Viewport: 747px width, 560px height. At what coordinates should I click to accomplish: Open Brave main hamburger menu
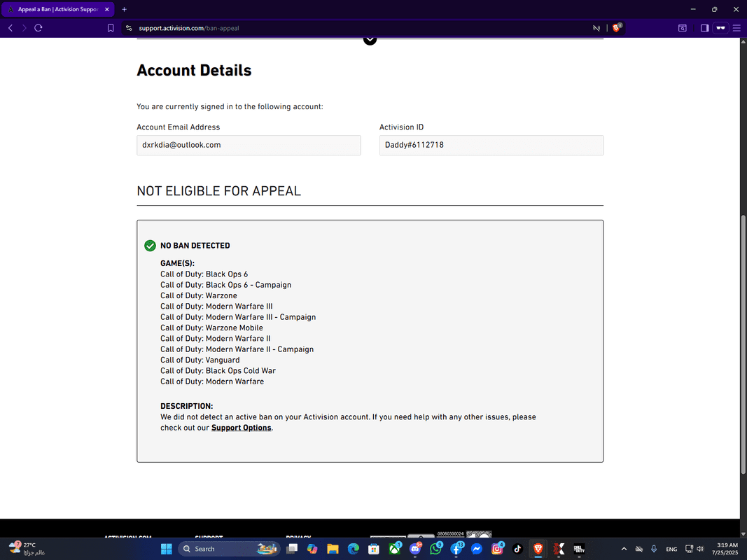(x=736, y=28)
